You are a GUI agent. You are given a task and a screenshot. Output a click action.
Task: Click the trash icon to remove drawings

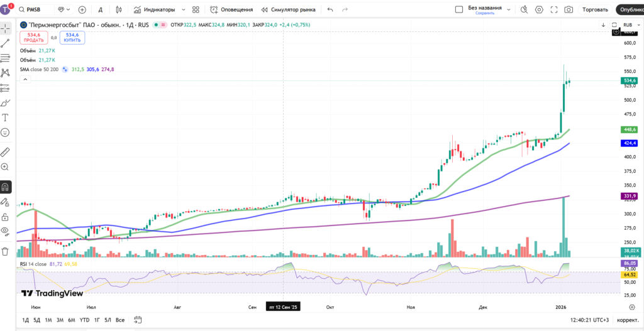coord(6,251)
